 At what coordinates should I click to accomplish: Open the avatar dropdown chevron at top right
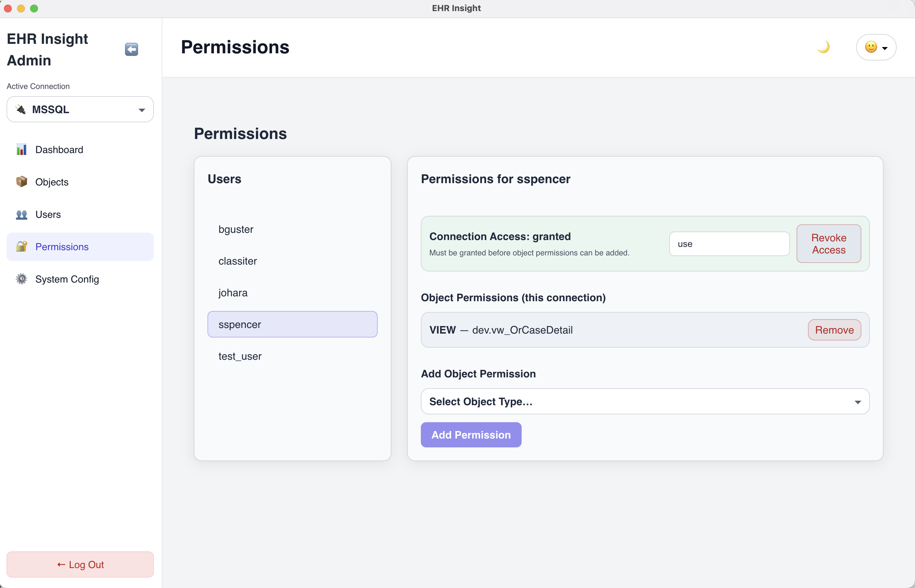point(885,48)
